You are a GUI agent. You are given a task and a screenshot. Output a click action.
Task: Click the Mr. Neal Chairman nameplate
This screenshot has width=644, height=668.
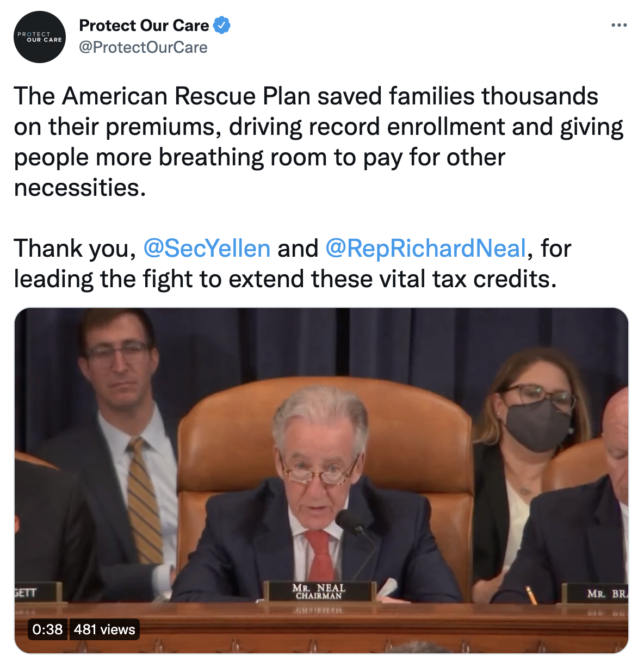[x=319, y=591]
